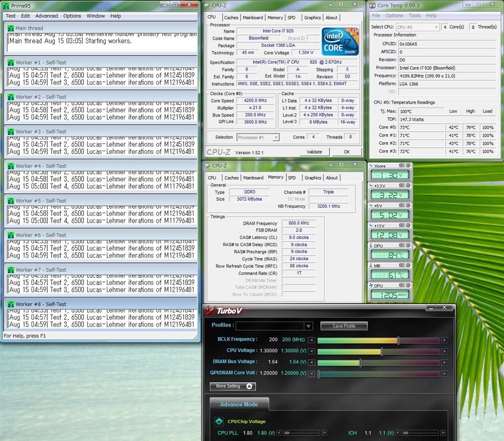Viewport: 504px width, 441px height.
Task: Switch to the Mainboard tab in CPU-Z
Action: [253, 18]
